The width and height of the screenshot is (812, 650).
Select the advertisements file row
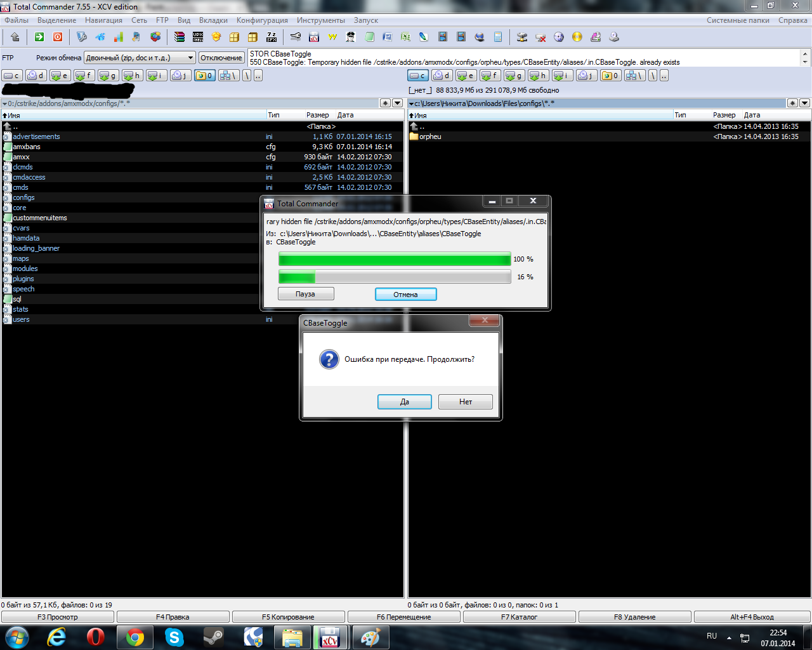[x=202, y=136]
